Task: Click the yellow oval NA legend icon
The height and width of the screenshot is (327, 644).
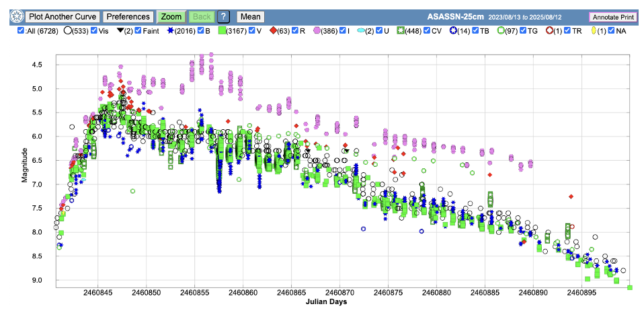Action: point(594,31)
